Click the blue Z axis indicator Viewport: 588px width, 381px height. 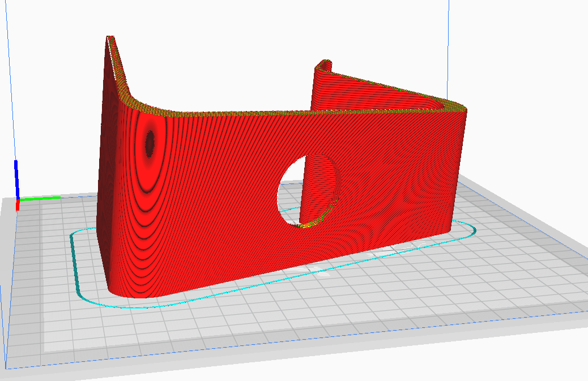(16, 179)
